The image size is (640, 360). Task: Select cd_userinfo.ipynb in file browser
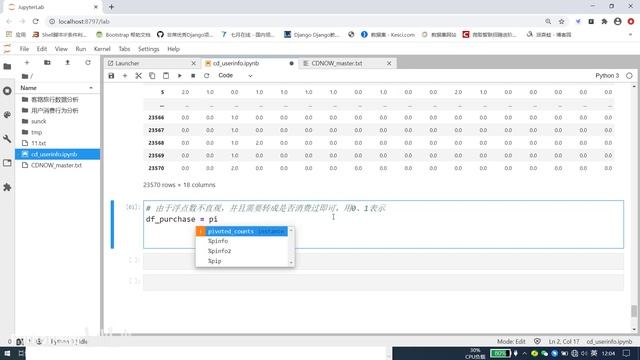(58, 154)
